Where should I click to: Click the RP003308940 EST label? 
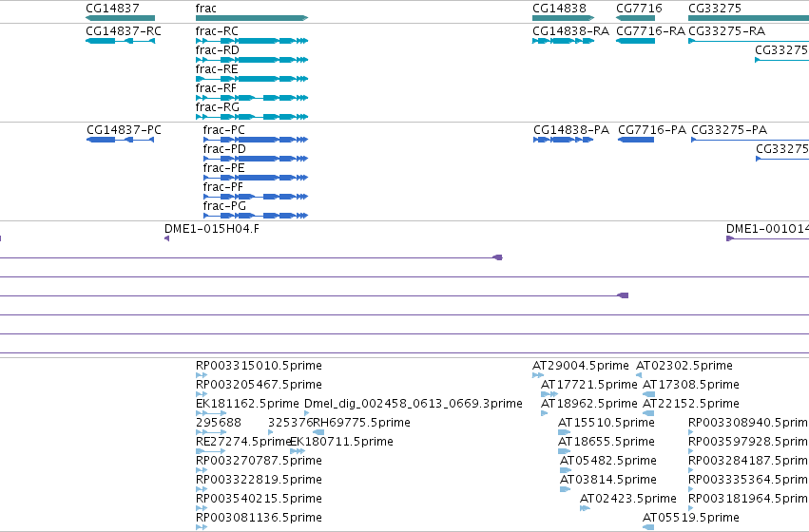[x=749, y=423]
